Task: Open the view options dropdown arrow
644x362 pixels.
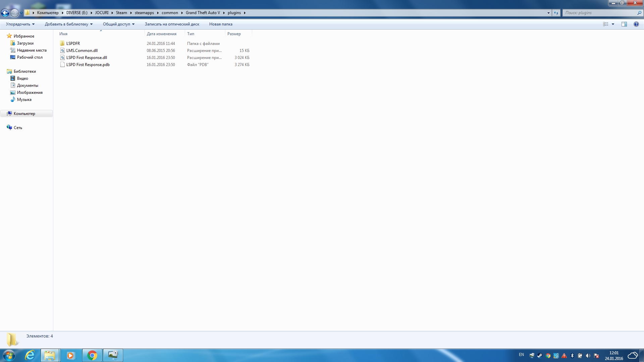Action: click(x=613, y=24)
